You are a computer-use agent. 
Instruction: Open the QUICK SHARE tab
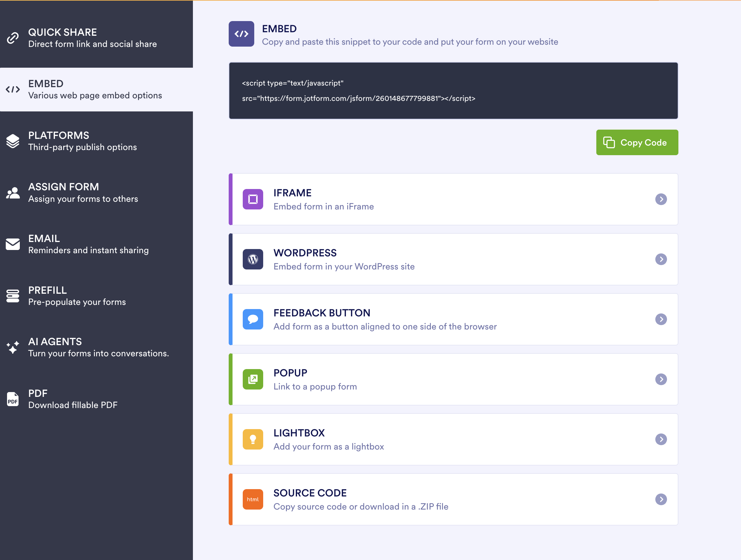tap(96, 38)
